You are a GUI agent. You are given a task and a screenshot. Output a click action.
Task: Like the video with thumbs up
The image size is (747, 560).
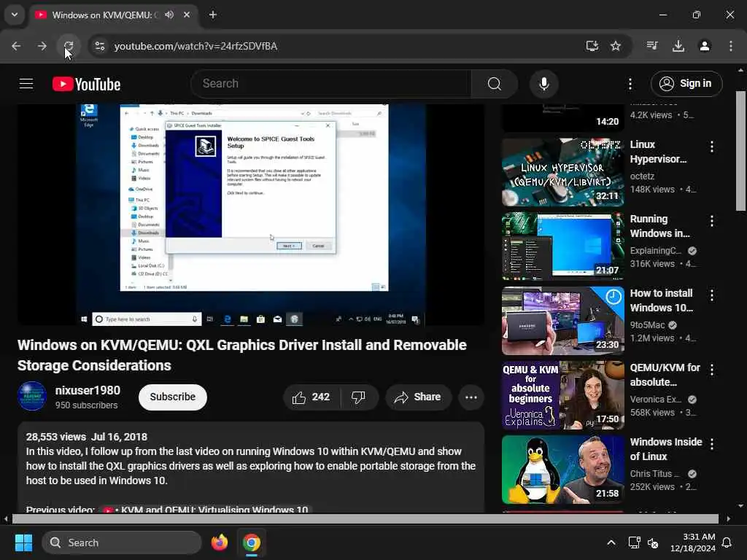click(x=311, y=397)
